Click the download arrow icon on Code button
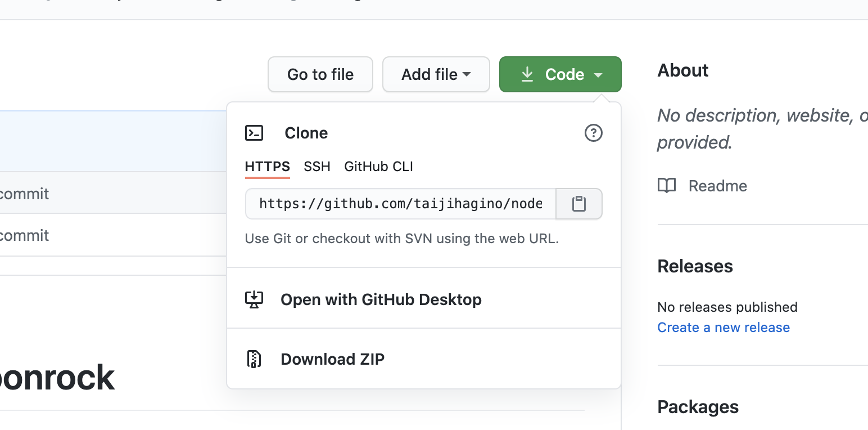This screenshot has width=868, height=430. (527, 74)
